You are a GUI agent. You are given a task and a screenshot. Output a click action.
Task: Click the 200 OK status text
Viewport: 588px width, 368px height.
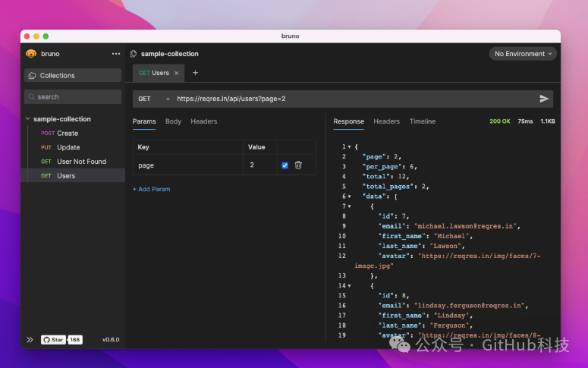click(x=499, y=121)
